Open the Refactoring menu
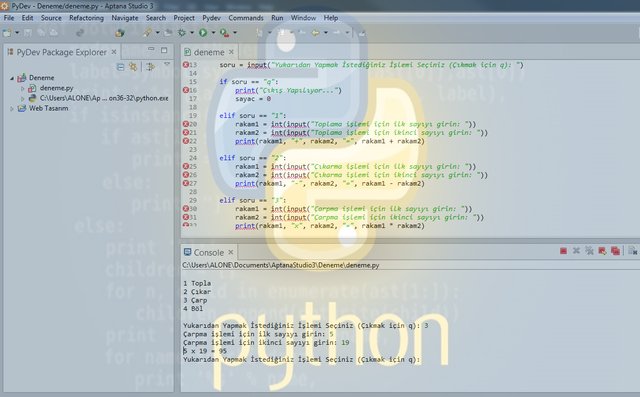Image resolution: width=640 pixels, height=397 pixels. click(x=86, y=18)
